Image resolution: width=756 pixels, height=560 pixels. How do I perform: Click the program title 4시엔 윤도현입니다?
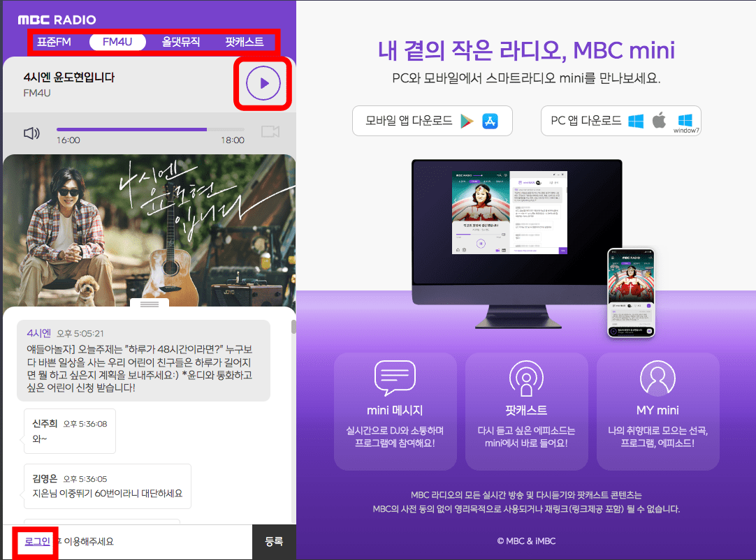[69, 77]
